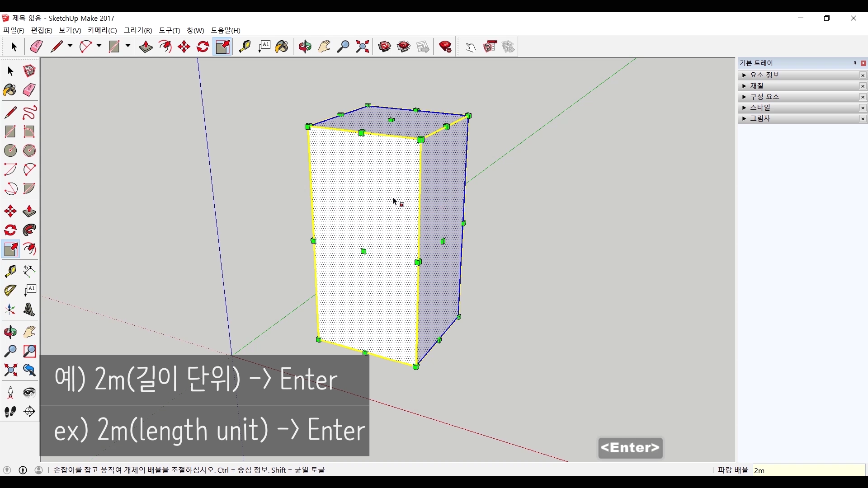Select the Follow Me tool in left toolbar
Viewport: 868px width, 488px height.
pos(29,230)
